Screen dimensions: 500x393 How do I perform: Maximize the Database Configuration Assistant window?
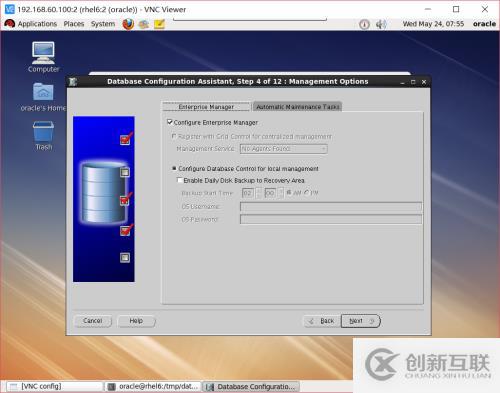point(413,82)
